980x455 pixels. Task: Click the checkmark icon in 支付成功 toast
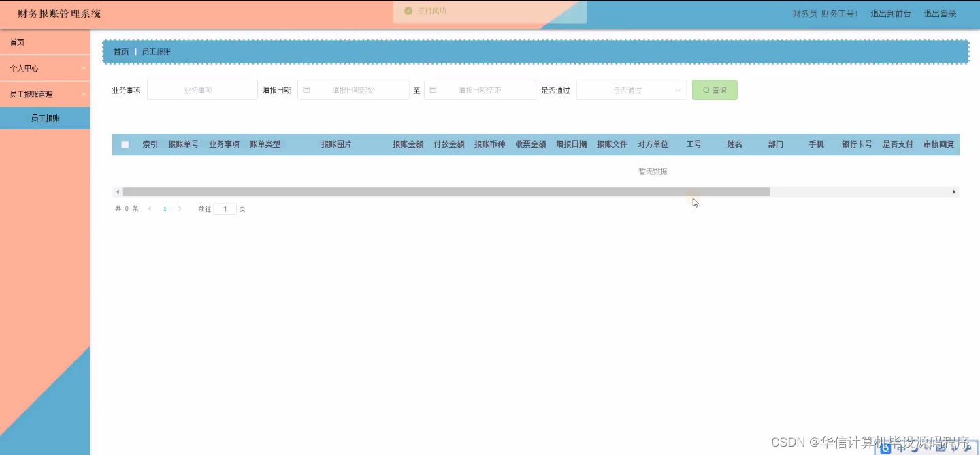(x=408, y=10)
